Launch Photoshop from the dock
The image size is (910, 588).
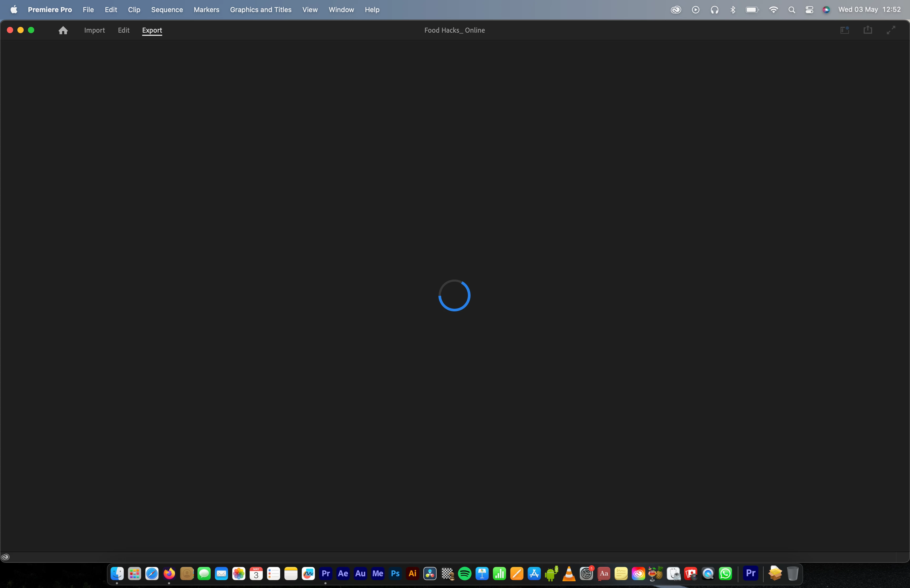coord(395,573)
